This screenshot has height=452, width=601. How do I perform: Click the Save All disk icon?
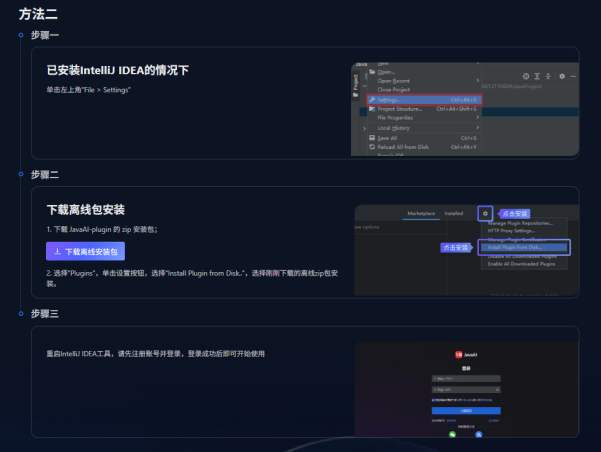[x=372, y=138]
